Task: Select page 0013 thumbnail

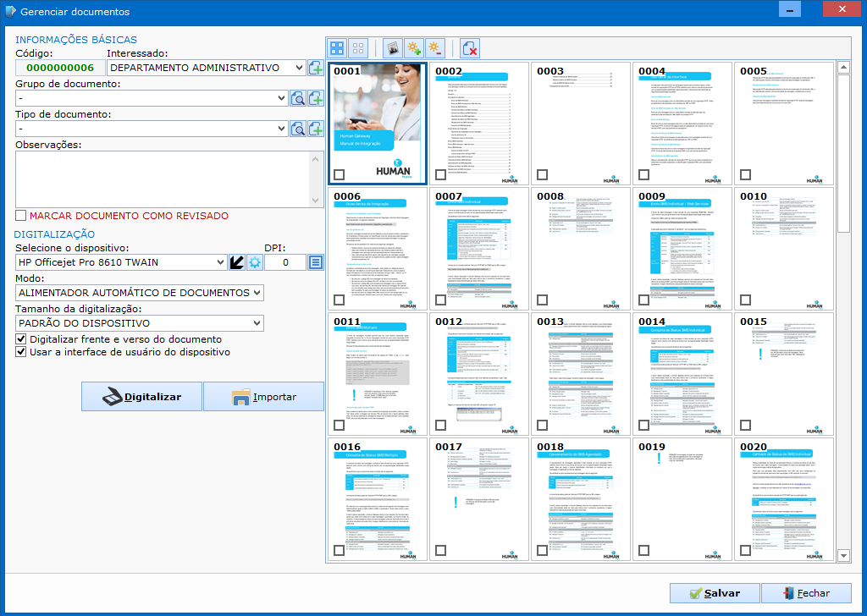Action: [x=581, y=372]
